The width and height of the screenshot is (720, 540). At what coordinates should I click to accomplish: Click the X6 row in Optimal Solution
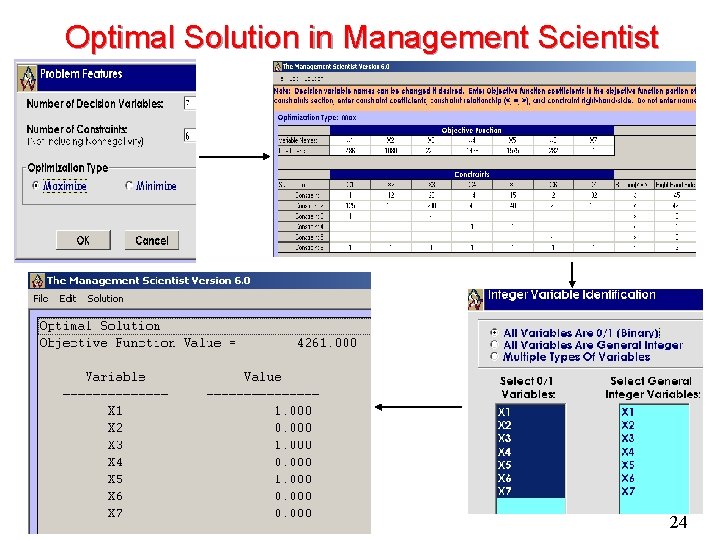click(x=210, y=496)
